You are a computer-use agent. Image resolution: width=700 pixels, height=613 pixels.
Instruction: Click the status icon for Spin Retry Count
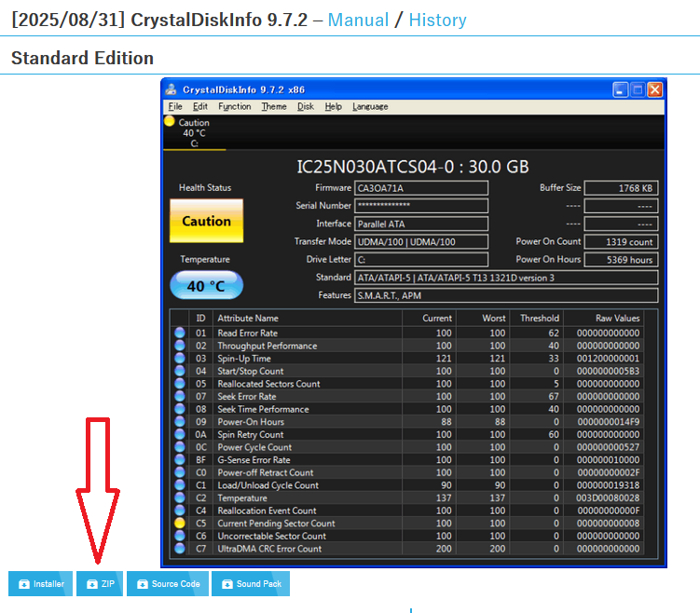tap(180, 434)
